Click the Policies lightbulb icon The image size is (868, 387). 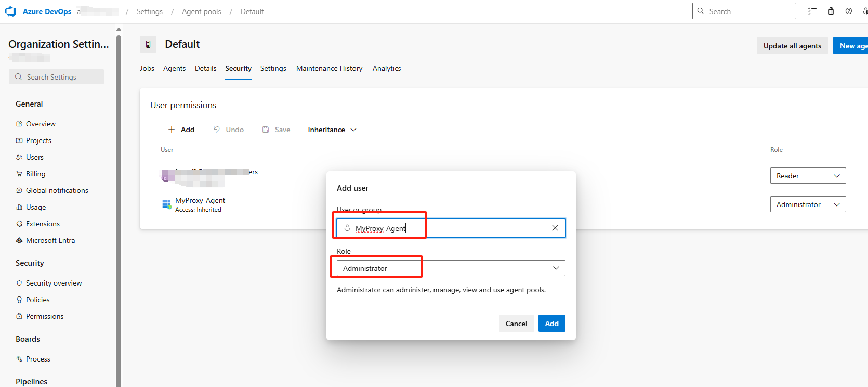(19, 300)
